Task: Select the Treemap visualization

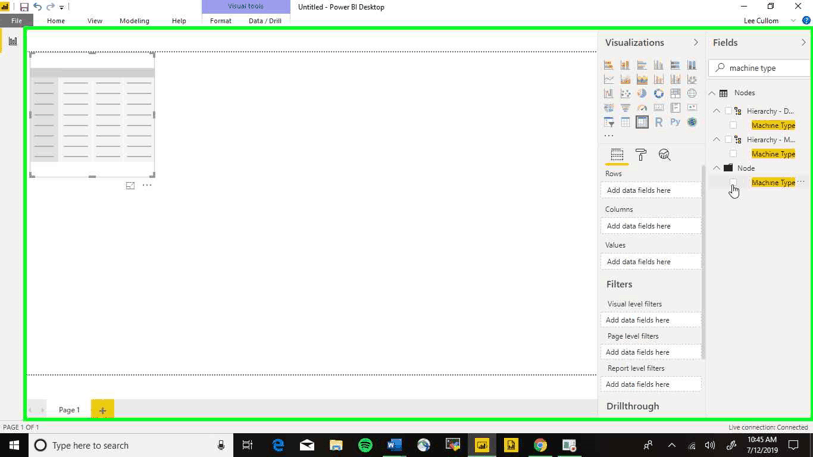Action: [675, 93]
